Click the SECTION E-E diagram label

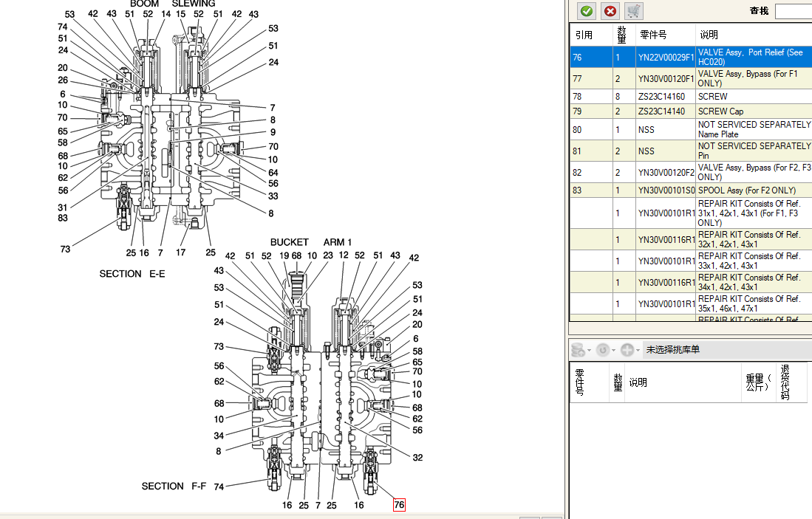point(132,274)
